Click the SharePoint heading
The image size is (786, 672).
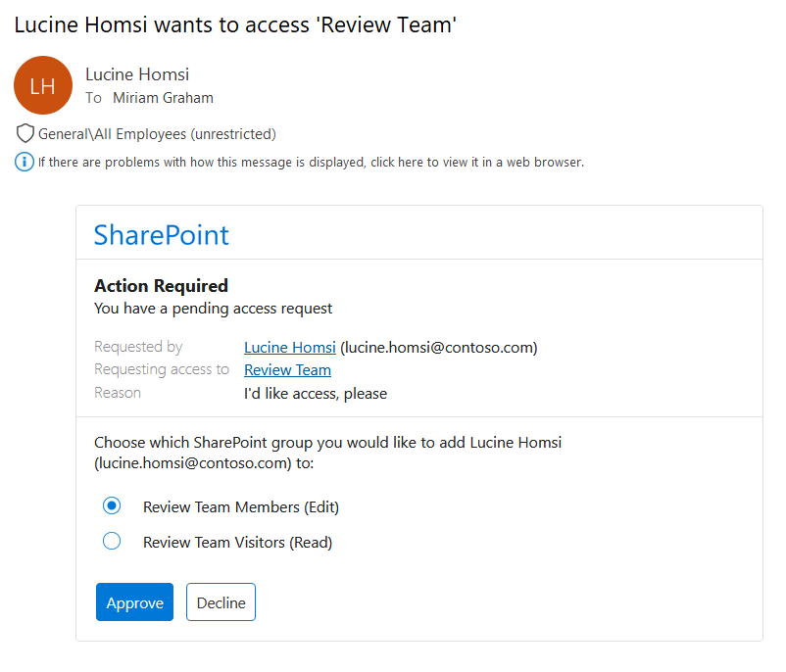[x=162, y=235]
